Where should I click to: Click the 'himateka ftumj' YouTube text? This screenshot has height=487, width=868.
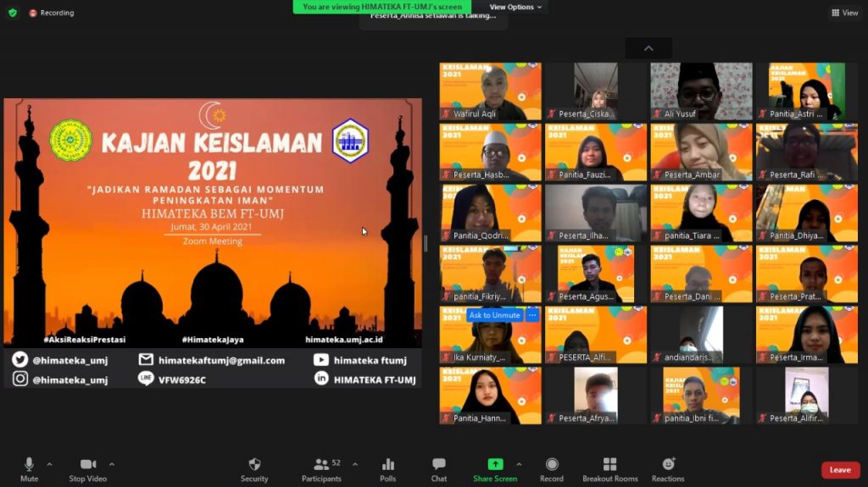tap(370, 360)
